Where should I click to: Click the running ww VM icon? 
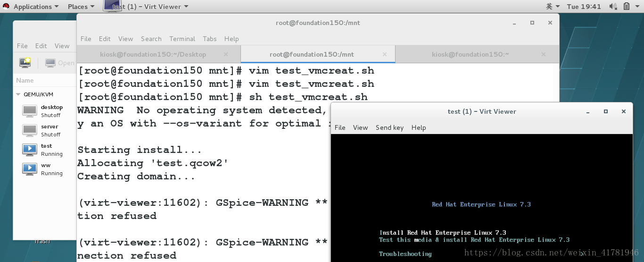(30, 169)
